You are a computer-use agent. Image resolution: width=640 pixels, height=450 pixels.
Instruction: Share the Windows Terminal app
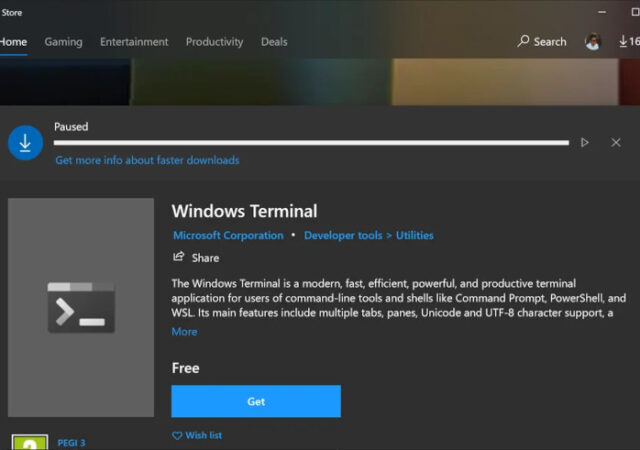coord(196,258)
